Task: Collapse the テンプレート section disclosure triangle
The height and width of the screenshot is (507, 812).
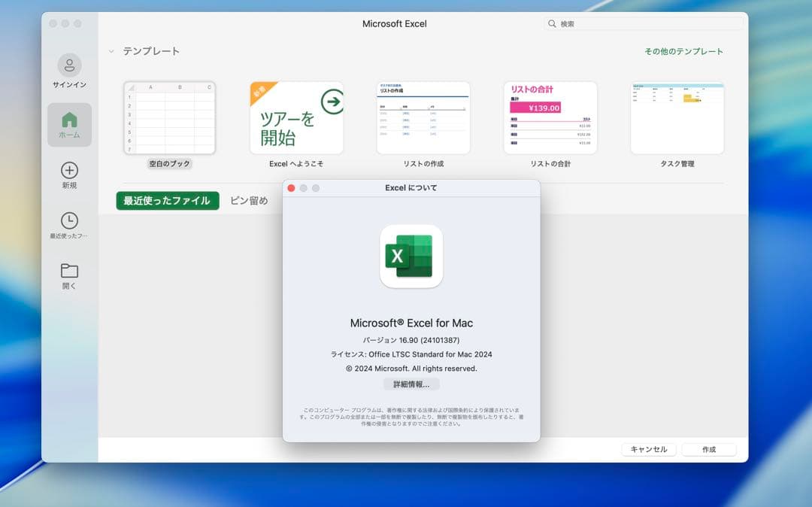Action: [x=111, y=51]
